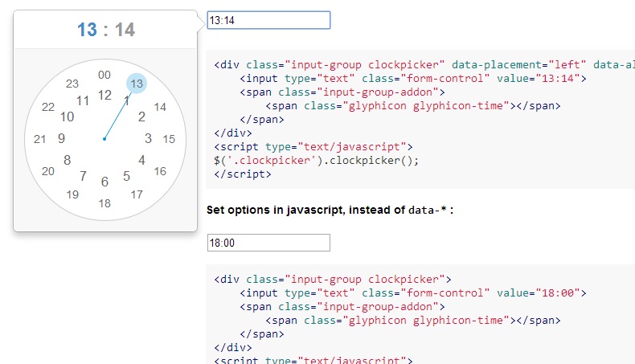Select hour 18 at the dial bottom
Image resolution: width=635 pixels, height=364 pixels.
coord(104,203)
